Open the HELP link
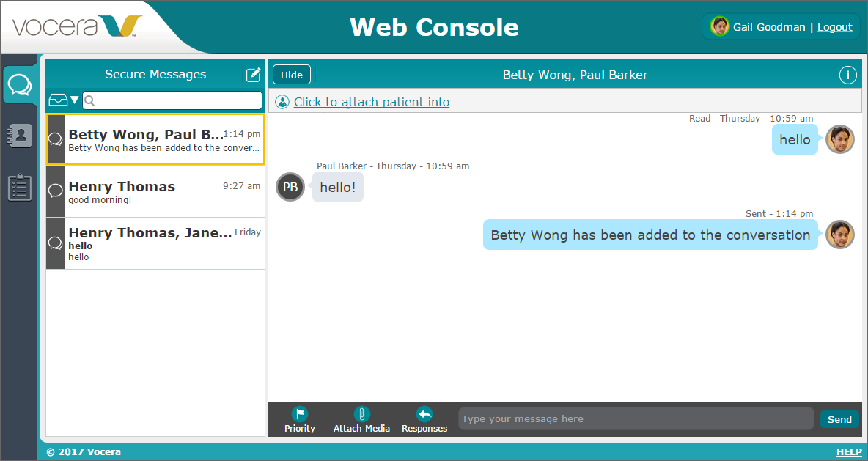Image resolution: width=868 pixels, height=461 pixels. click(849, 452)
